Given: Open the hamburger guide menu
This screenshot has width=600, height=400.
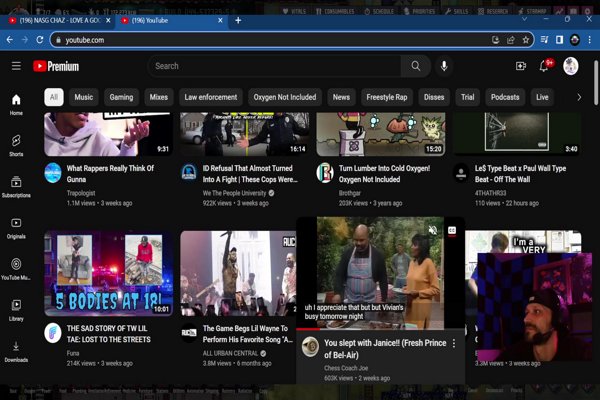Looking at the screenshot, I should point(16,66).
